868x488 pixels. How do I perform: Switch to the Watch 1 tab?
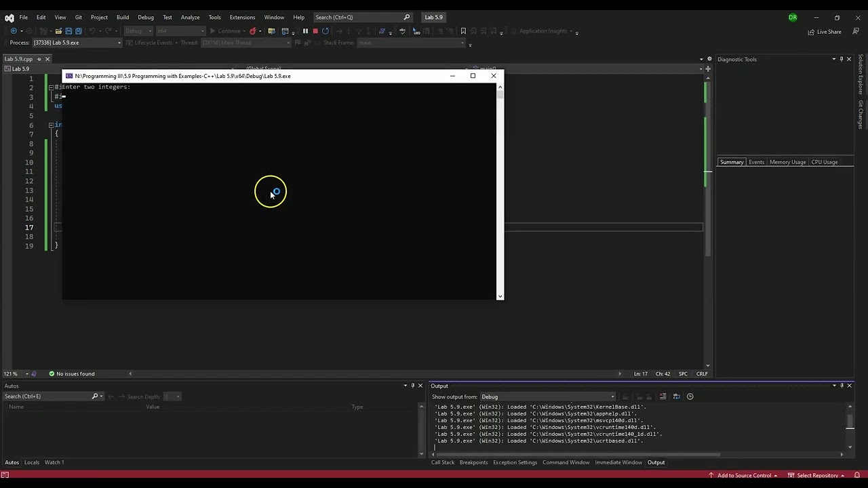tap(54, 462)
